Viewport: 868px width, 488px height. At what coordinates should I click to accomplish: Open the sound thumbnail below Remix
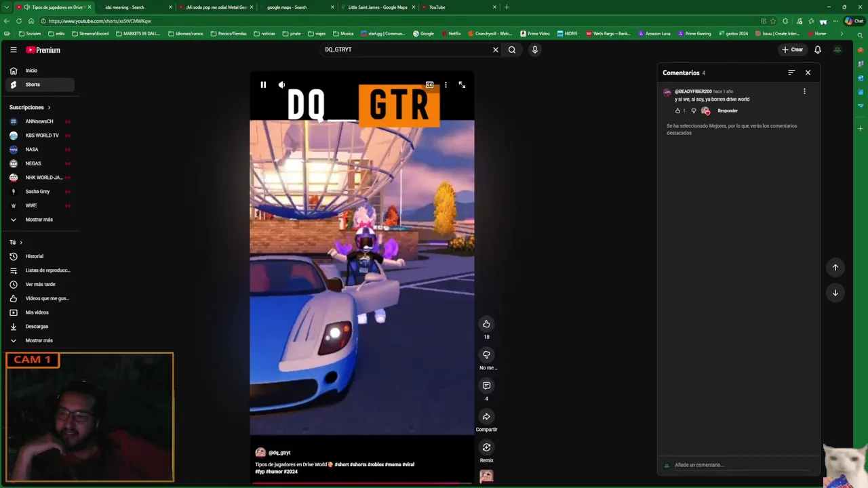tap(486, 476)
